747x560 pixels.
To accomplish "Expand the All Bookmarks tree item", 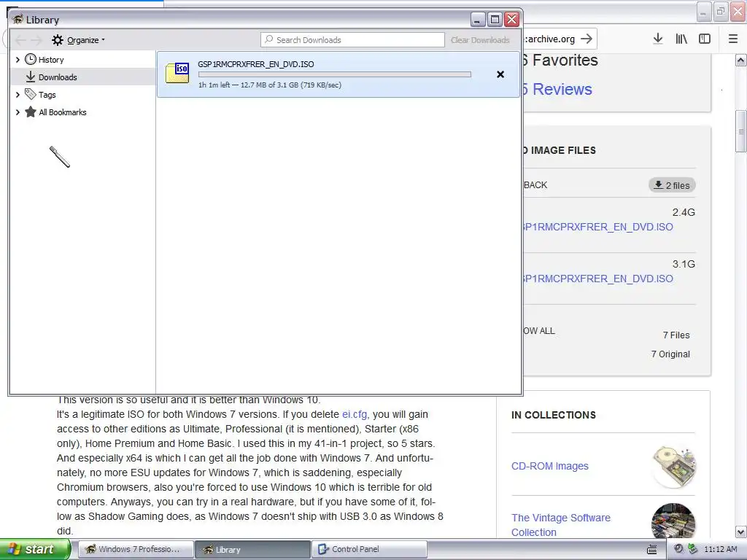I will click(18, 112).
